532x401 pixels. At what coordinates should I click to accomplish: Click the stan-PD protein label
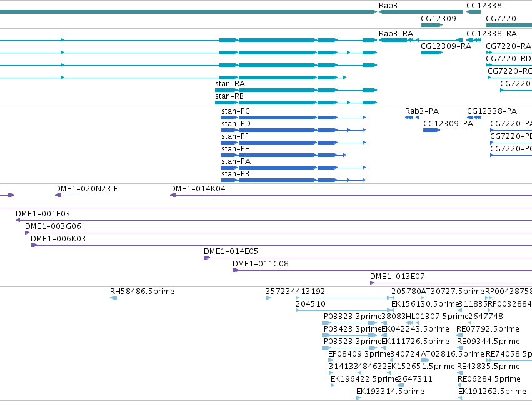point(236,124)
